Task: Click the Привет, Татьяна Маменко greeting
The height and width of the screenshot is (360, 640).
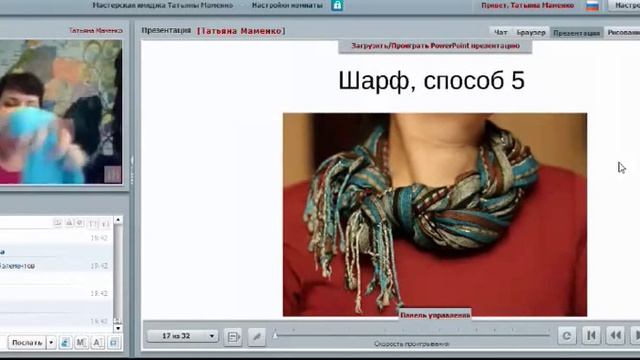Action: point(528,5)
